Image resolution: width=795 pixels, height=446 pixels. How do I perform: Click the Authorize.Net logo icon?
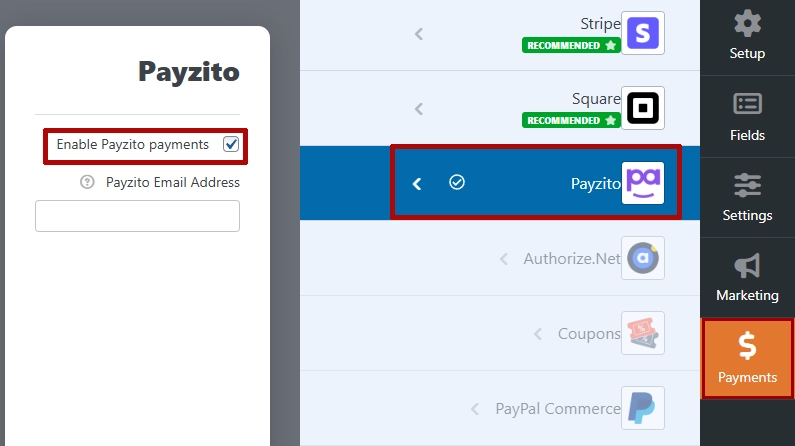[x=642, y=258]
